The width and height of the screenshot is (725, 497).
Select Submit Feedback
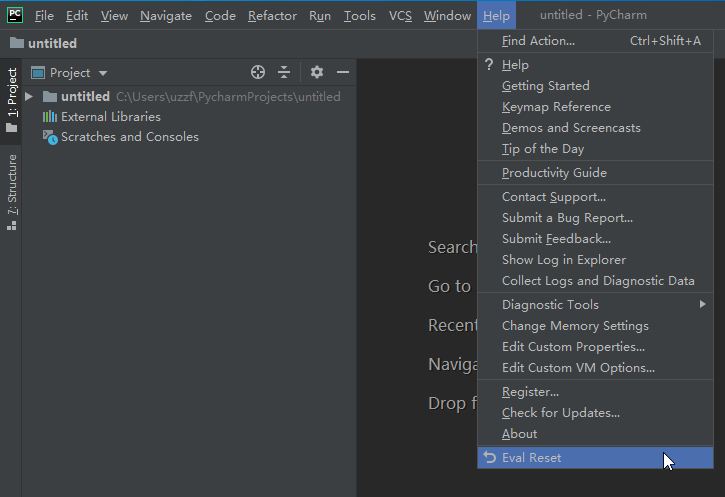tap(596, 239)
